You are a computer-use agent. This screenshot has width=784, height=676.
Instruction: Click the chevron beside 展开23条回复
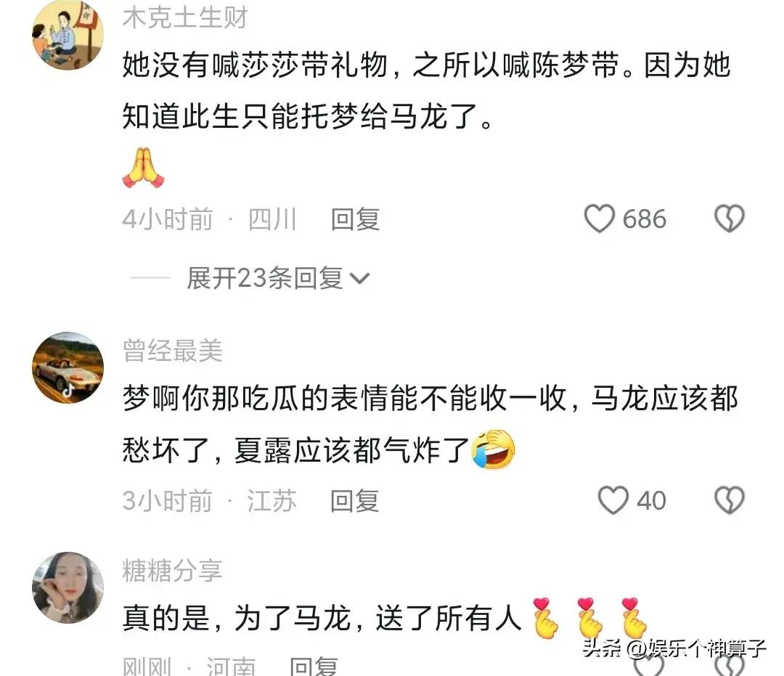pos(359,279)
